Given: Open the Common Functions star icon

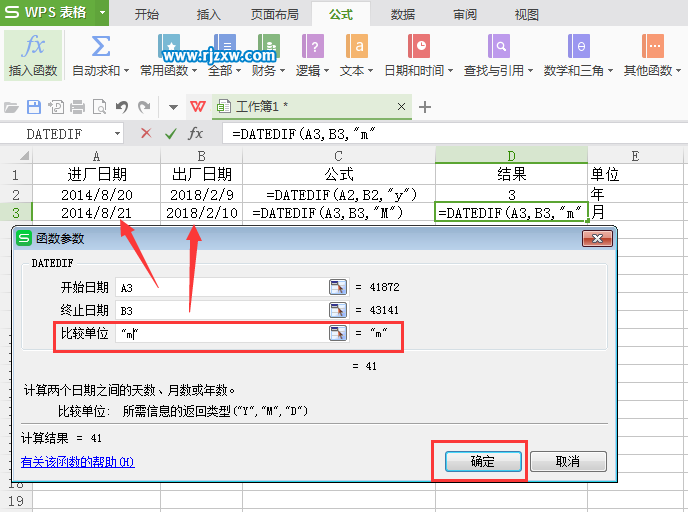Looking at the screenshot, I should [x=169, y=46].
